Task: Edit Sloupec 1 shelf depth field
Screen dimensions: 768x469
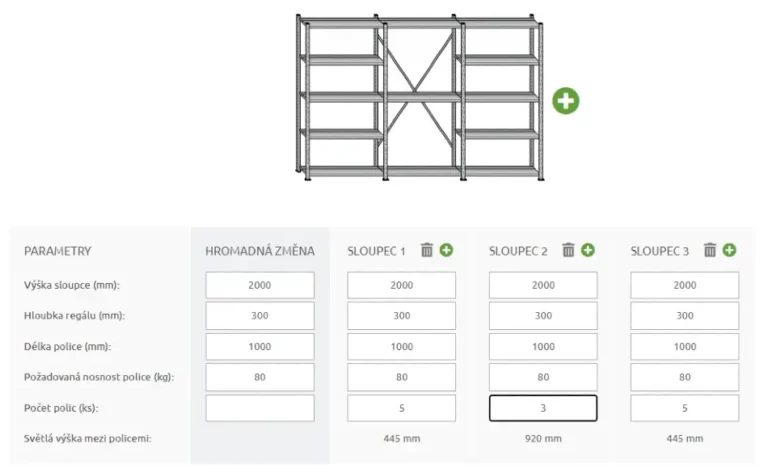Action: [401, 316]
